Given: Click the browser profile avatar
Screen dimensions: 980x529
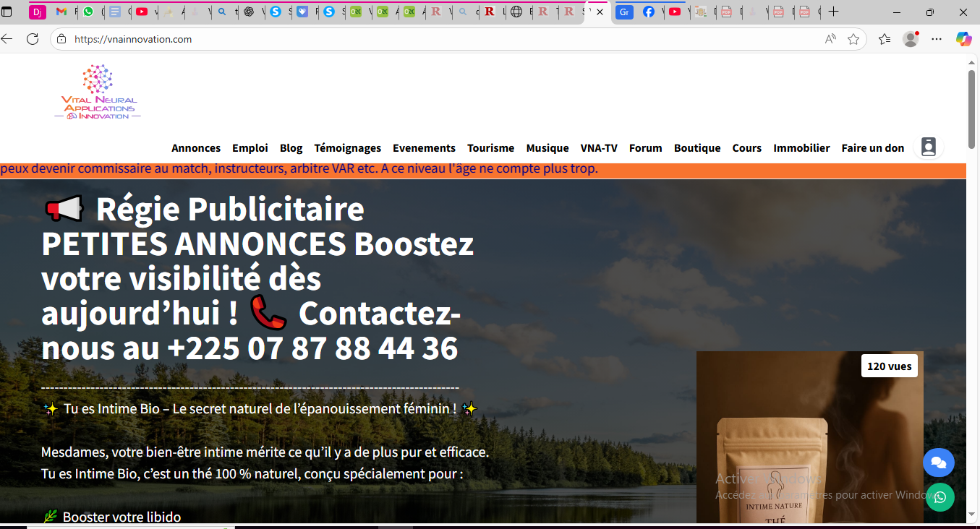Looking at the screenshot, I should (x=909, y=39).
